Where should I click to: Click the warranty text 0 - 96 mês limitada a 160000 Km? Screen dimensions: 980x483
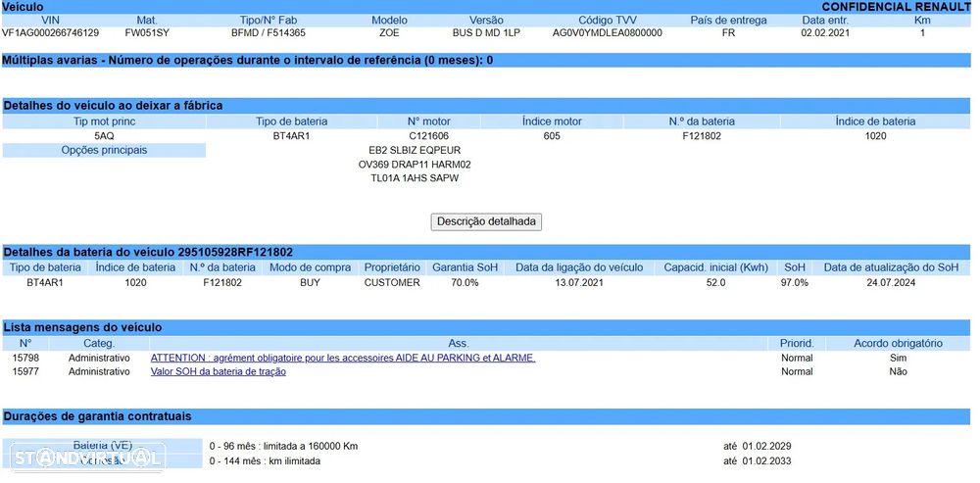(x=284, y=446)
